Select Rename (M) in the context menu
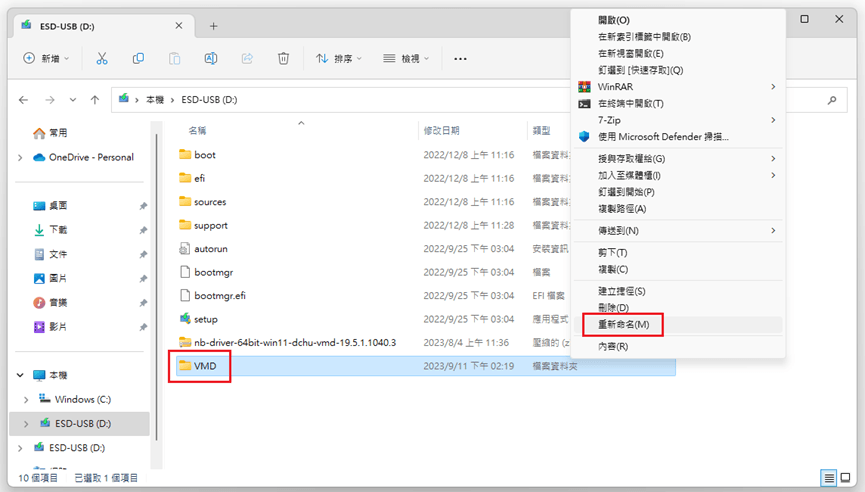The width and height of the screenshot is (865, 492). pos(623,325)
